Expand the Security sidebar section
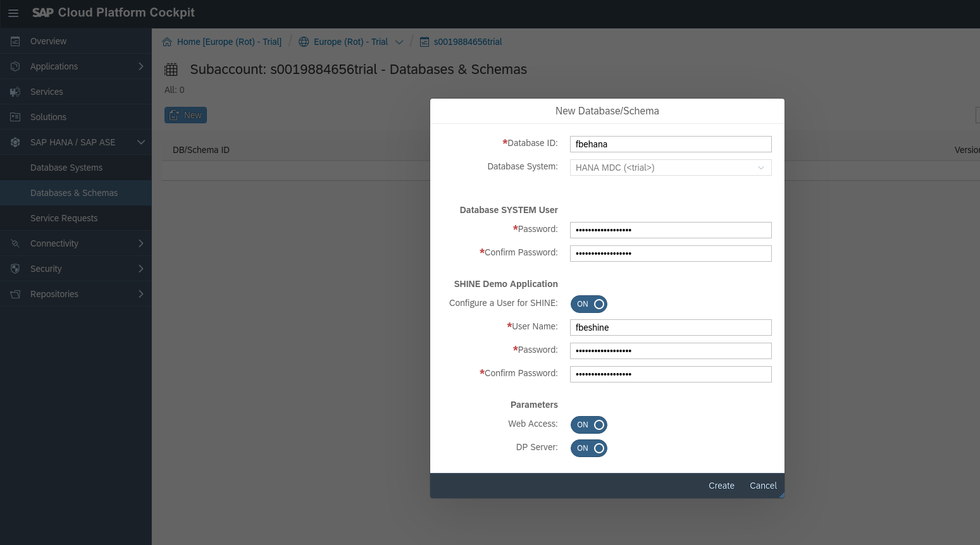 tap(140, 269)
